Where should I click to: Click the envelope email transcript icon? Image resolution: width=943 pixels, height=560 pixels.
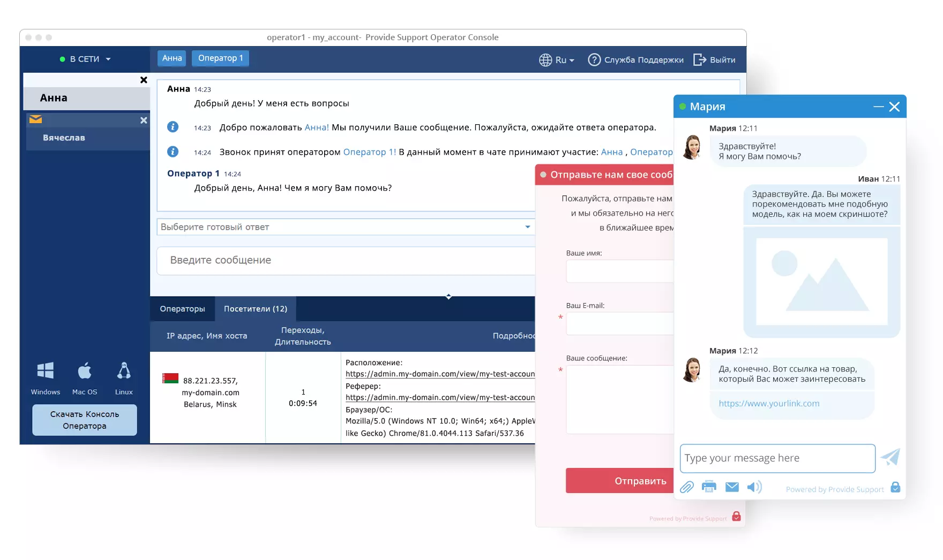pos(732,487)
